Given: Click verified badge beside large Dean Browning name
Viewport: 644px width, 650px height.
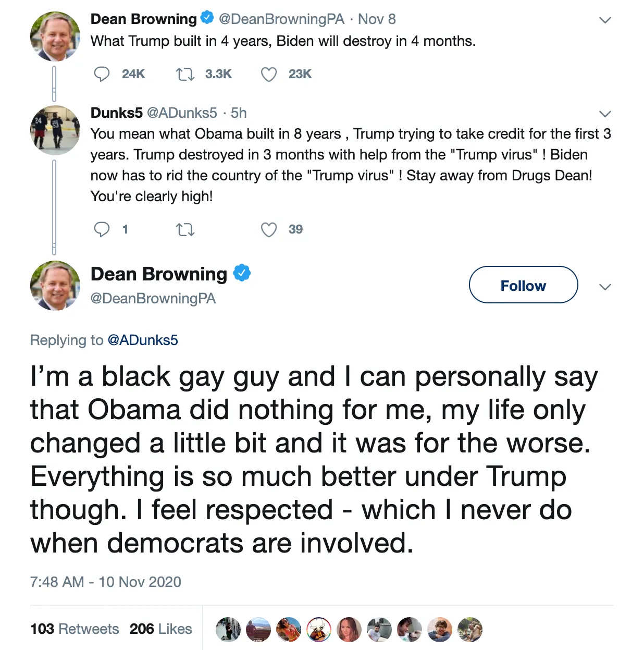Looking at the screenshot, I should tap(242, 273).
